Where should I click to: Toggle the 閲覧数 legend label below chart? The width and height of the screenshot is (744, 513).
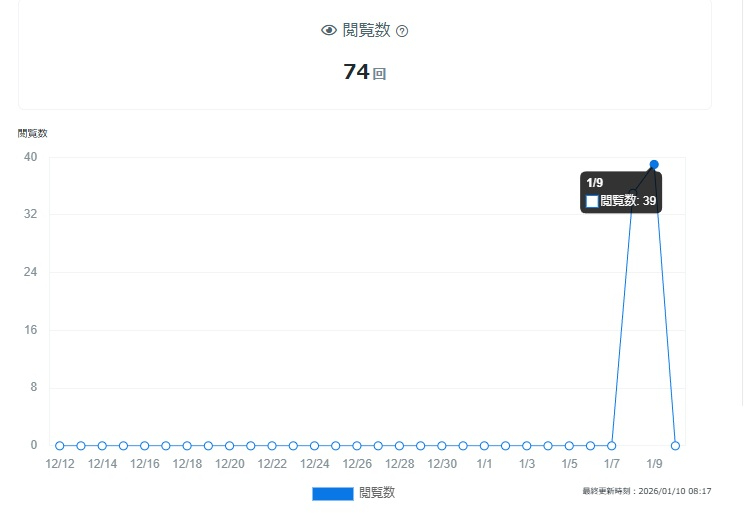coord(377,493)
